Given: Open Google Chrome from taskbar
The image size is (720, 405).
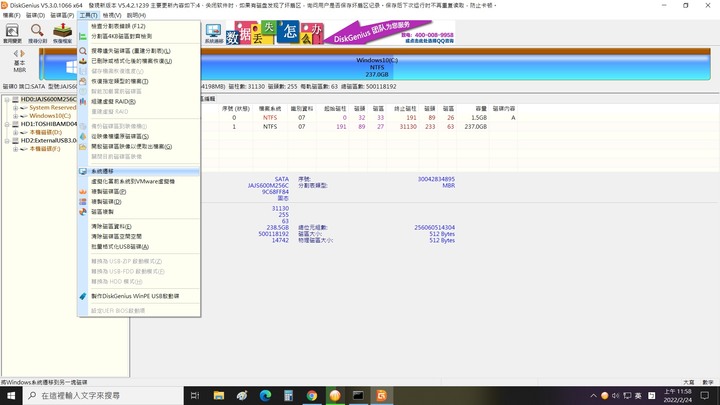Looking at the screenshot, I should [312, 395].
